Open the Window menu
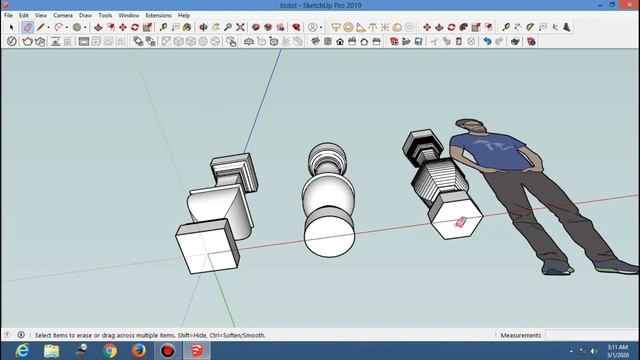 click(x=129, y=15)
